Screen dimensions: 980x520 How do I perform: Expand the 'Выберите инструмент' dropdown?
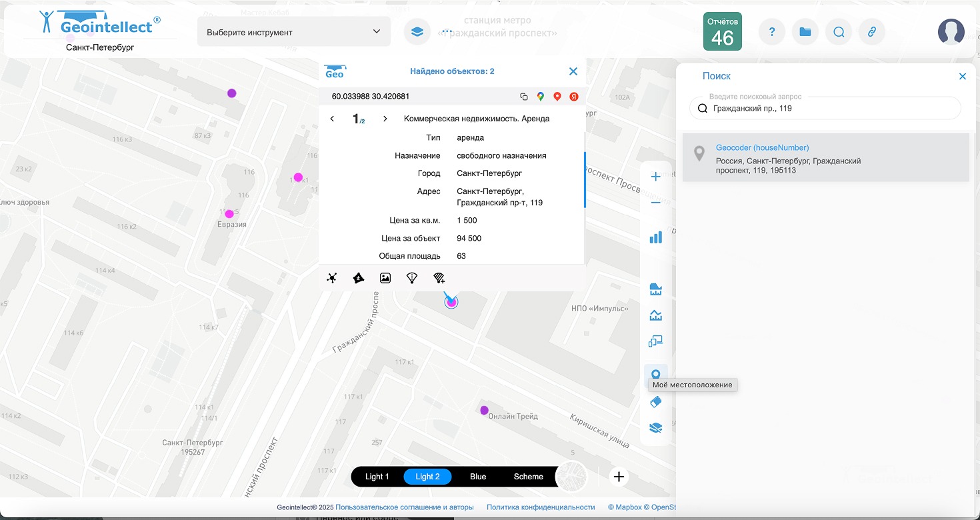point(294,32)
